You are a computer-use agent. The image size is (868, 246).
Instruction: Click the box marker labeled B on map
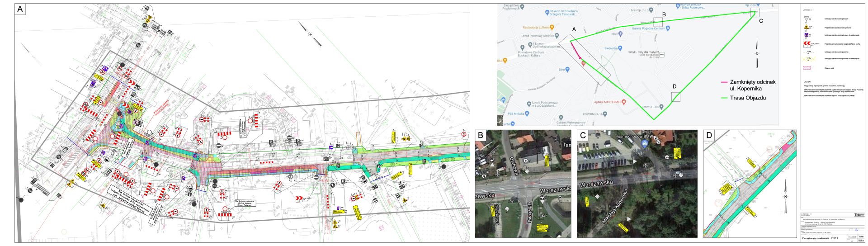point(658,22)
